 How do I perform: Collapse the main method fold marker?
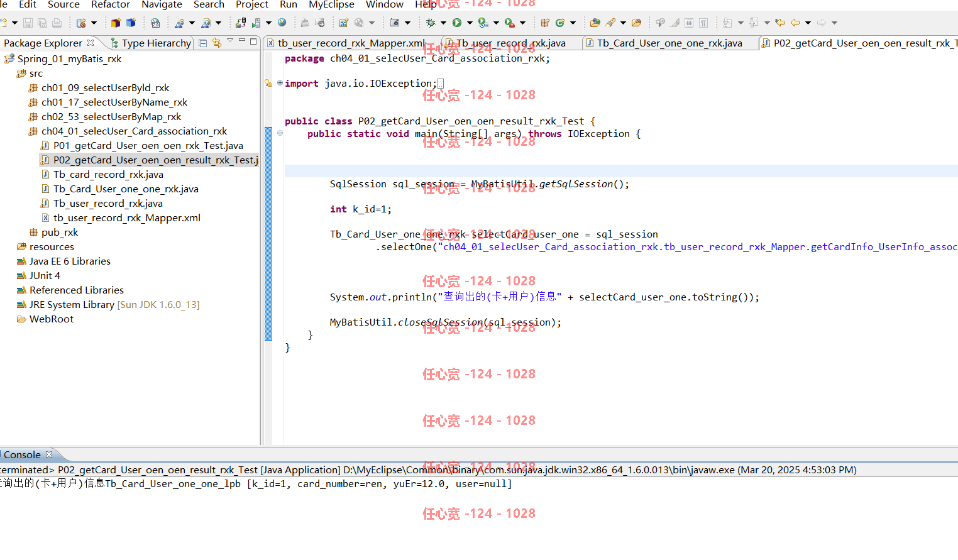point(280,133)
